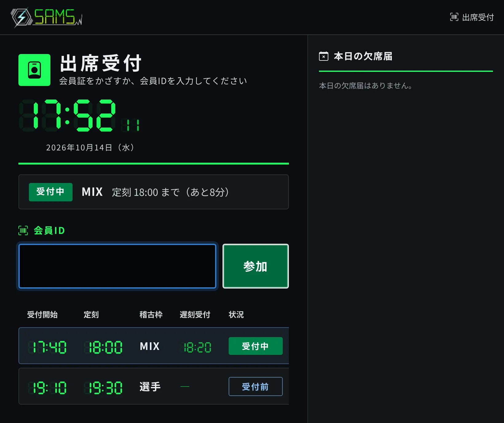Click the 受付中 status in the MIX row
The height and width of the screenshot is (423, 504).
click(256, 346)
